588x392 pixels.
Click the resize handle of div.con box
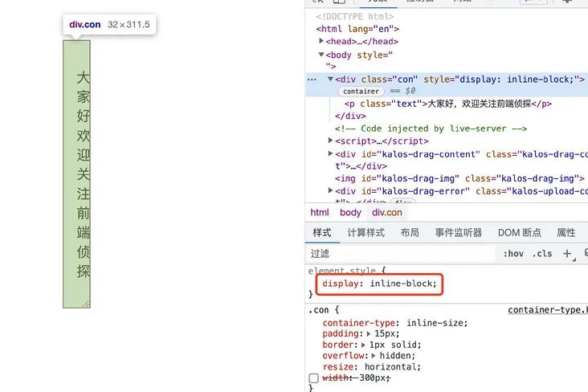(87, 304)
